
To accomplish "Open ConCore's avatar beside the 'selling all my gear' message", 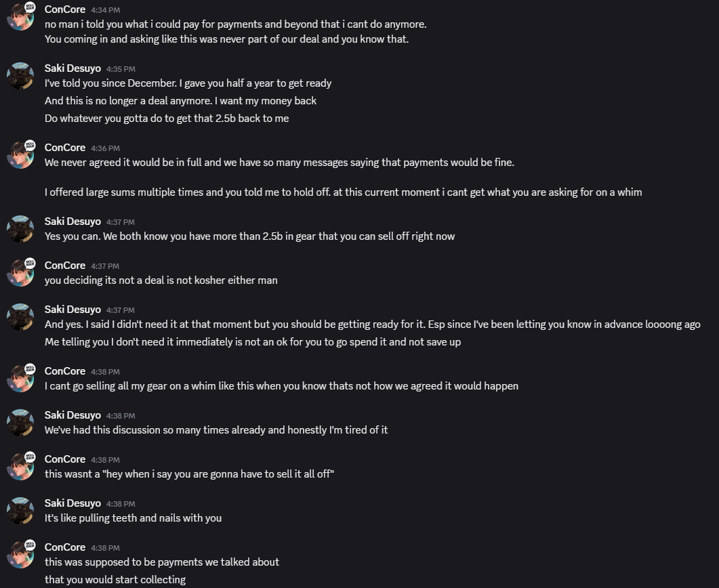I will [20, 379].
